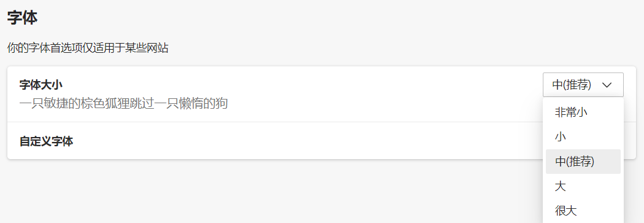Click the 中(推荐) text inside the combo box
This screenshot has width=644, height=223.
pos(571,85)
